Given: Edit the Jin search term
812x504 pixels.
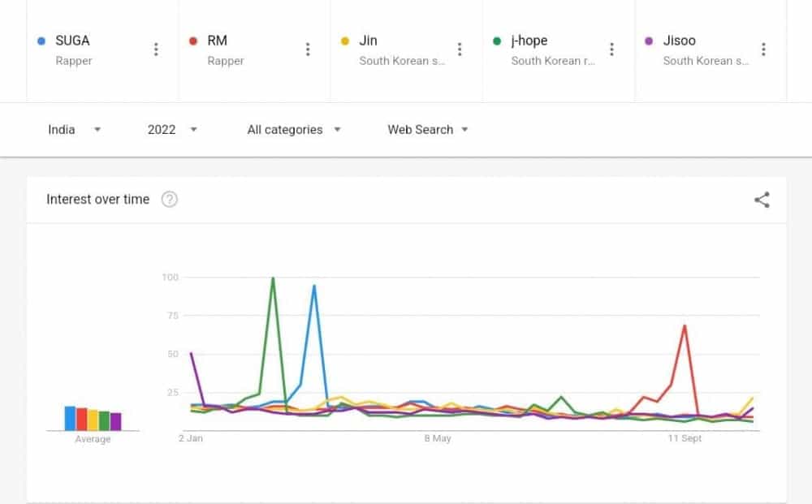Looking at the screenshot, I should [368, 41].
